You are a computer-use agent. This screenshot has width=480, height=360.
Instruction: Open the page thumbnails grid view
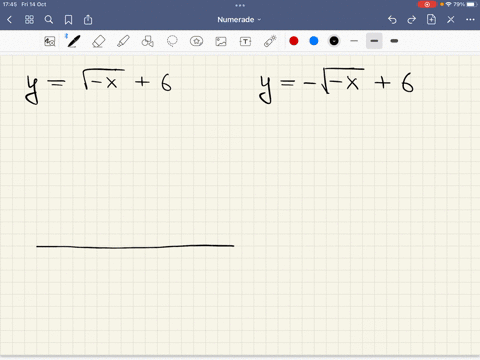[29, 20]
